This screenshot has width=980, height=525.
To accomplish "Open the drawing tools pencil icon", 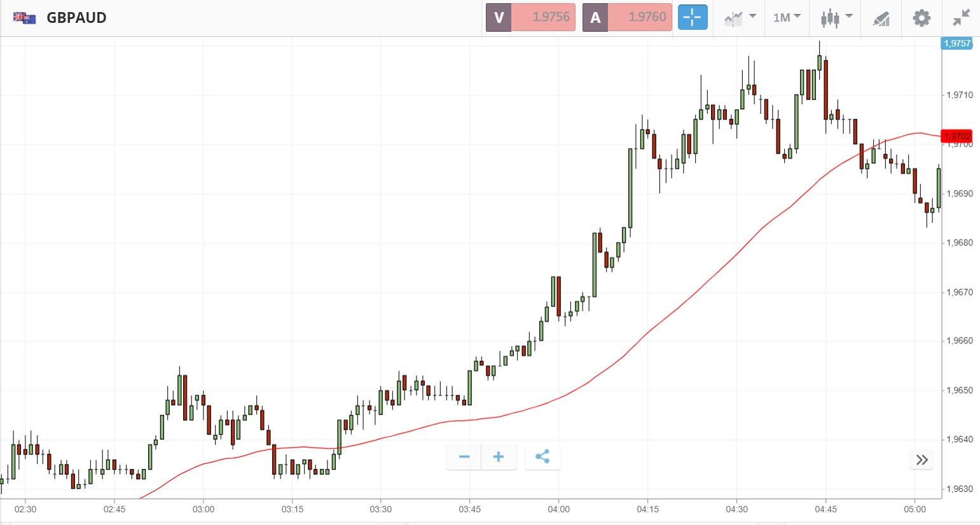I will [x=881, y=18].
